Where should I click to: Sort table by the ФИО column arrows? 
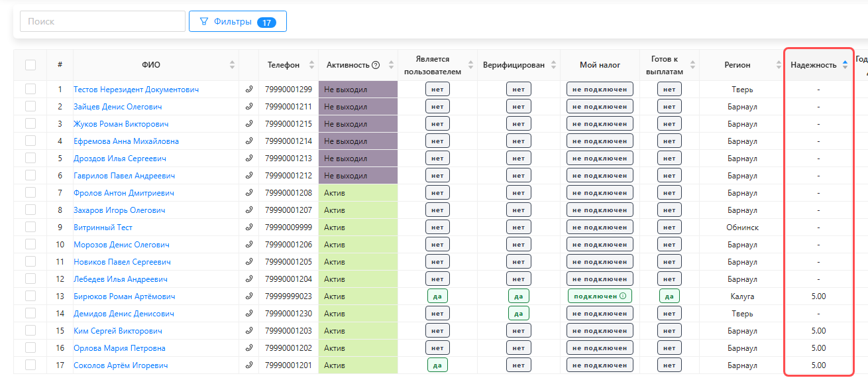pyautogui.click(x=232, y=65)
